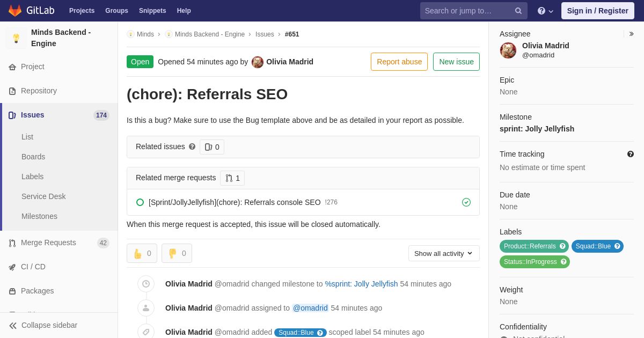Screen dimensions: 644x338
Task: Open the Referrals console SEO merge request link
Action: click(235, 202)
